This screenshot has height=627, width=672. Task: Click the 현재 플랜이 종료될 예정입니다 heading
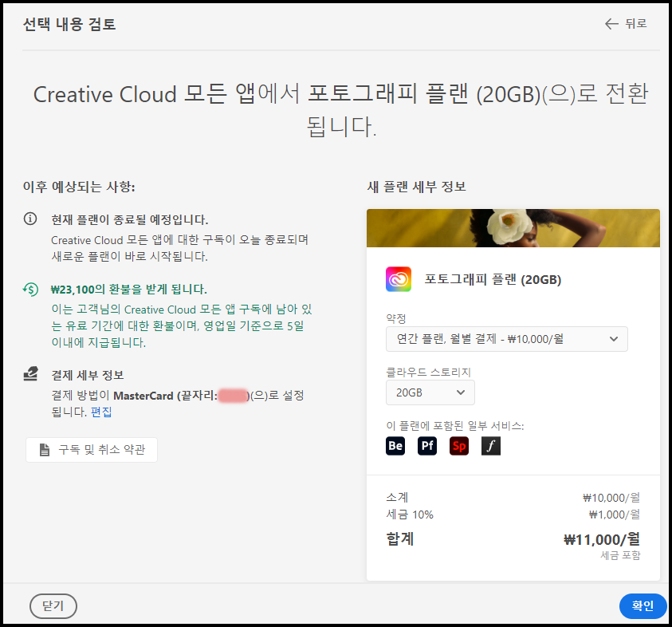[129, 220]
